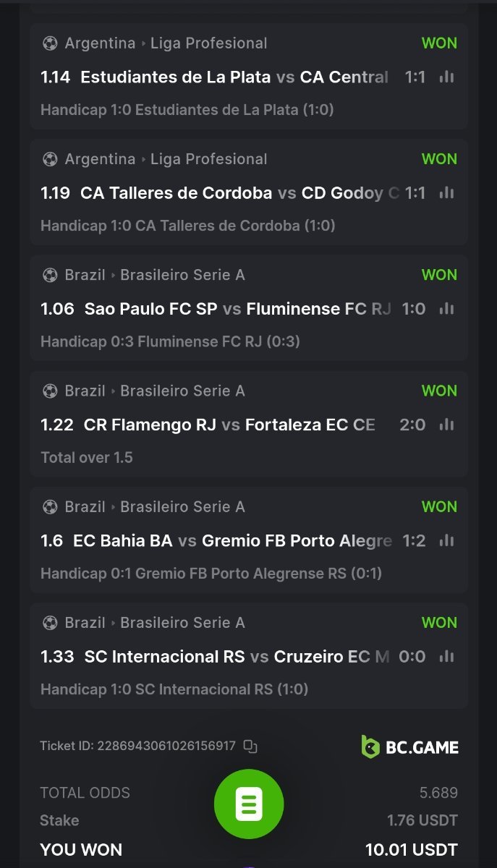Screen dimensions: 497x868
Task: Copy the ticket ID
Action: click(x=250, y=746)
